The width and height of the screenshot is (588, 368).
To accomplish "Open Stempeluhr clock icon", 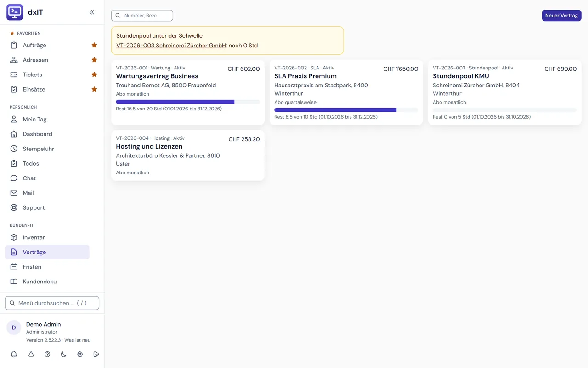I will point(14,149).
